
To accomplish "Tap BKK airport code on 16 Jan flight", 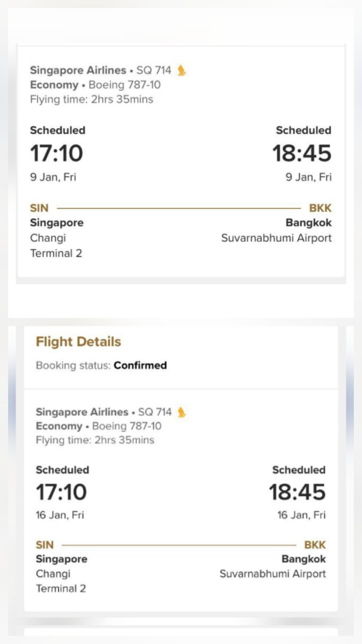I will point(315,545).
